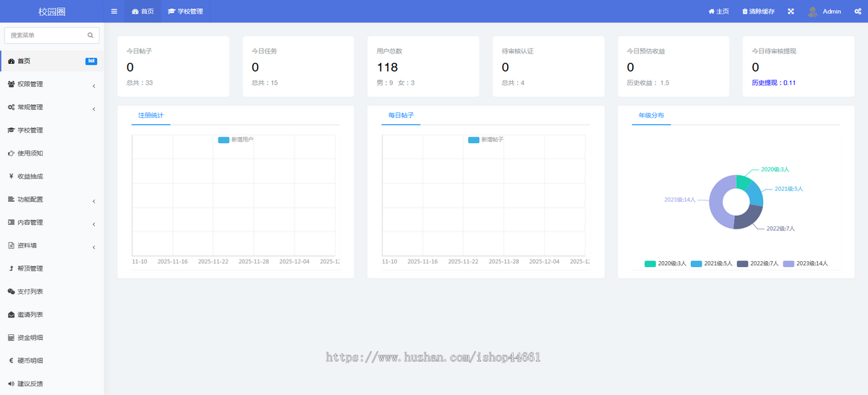Select the 注册统计 chart tab
The height and width of the screenshot is (395, 868).
coord(150,115)
